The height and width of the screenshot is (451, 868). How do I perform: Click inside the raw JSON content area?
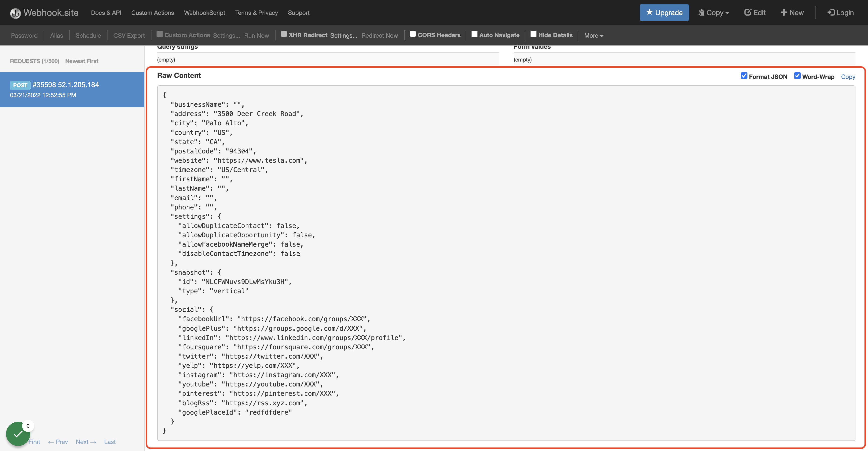[x=506, y=263]
